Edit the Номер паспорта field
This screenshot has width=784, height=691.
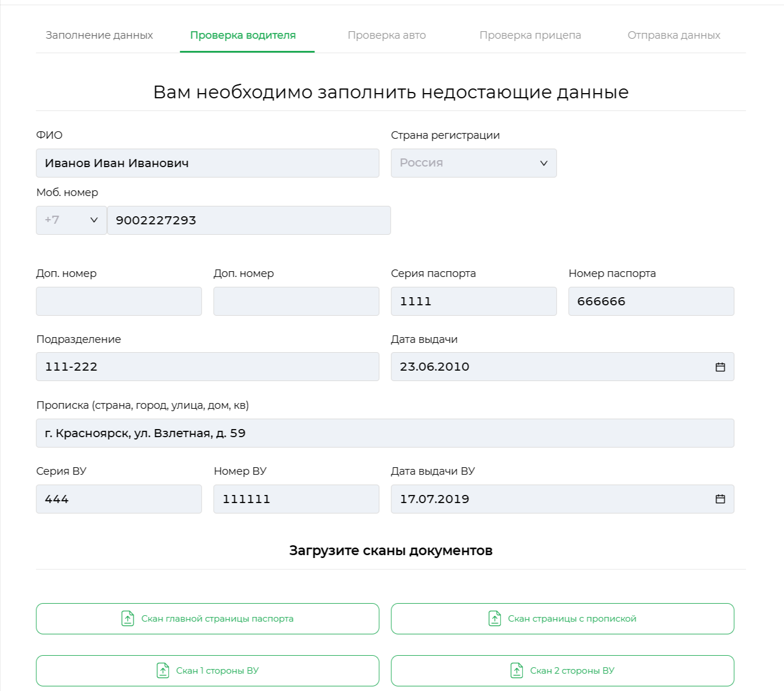[x=651, y=301]
